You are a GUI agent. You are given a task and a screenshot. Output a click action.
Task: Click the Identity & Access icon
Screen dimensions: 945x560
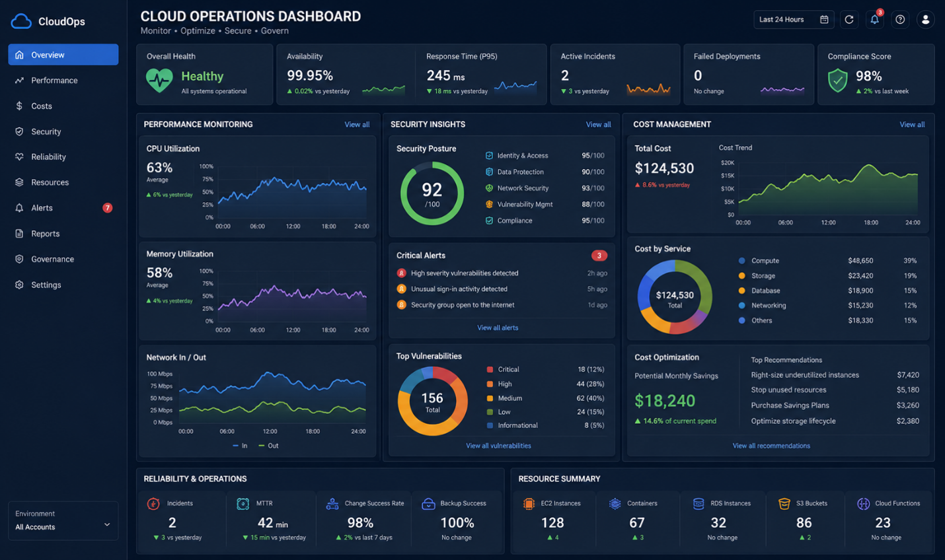489,156
